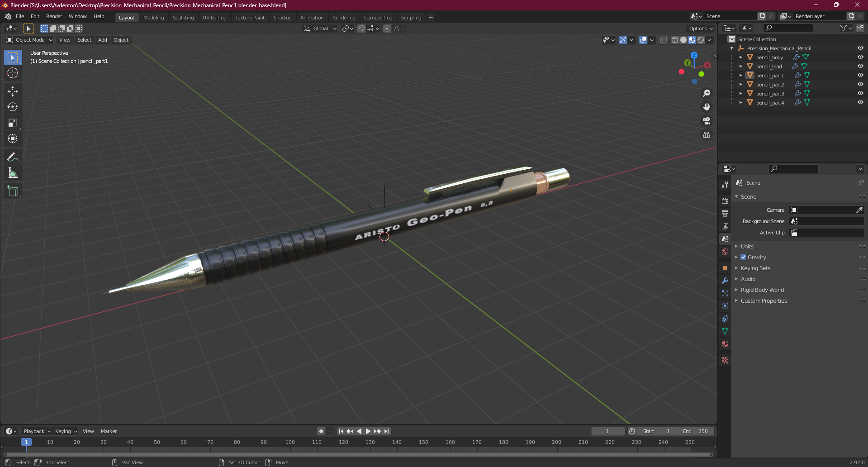Click the pan hand viewport icon
The width and height of the screenshot is (868, 467).
707,107
